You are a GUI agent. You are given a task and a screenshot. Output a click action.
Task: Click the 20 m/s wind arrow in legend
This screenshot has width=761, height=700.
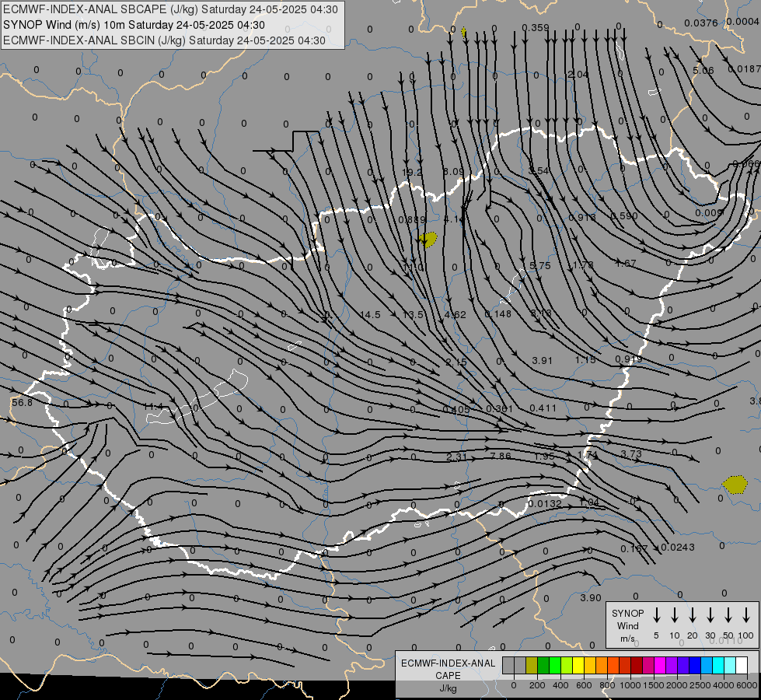(x=693, y=614)
